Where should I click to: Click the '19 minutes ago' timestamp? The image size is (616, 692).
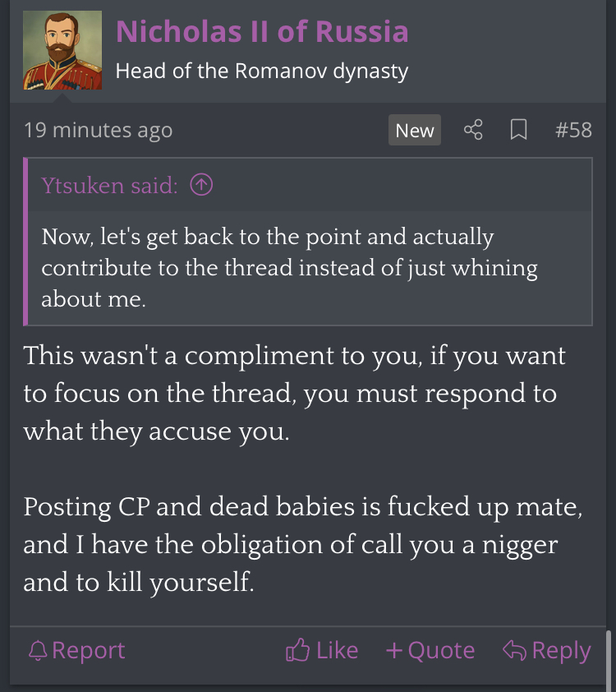click(98, 130)
